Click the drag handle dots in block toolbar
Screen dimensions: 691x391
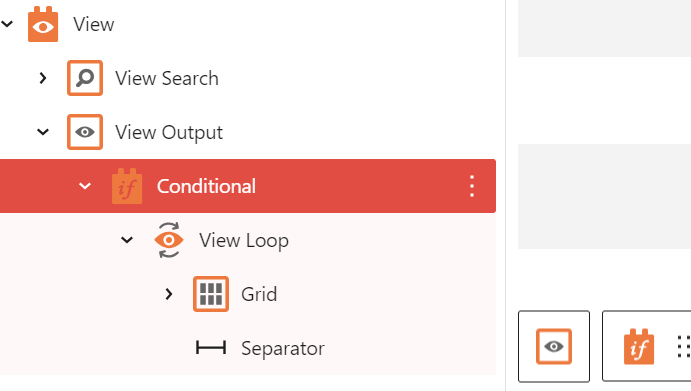pos(684,346)
